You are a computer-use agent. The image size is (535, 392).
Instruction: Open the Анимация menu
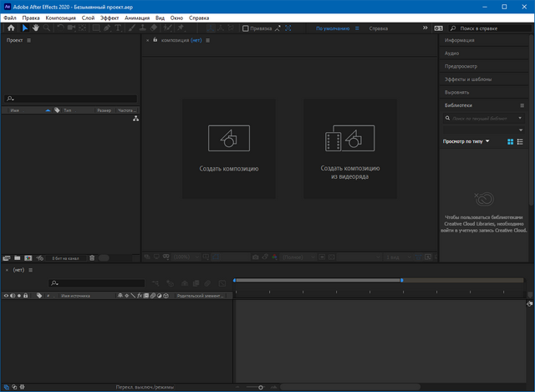click(x=137, y=17)
